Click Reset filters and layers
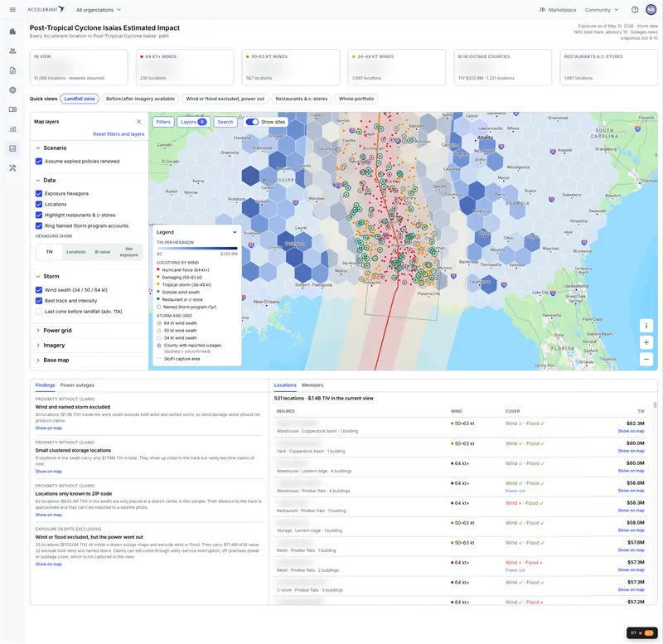Screen dimensions: 663x644 pos(119,134)
